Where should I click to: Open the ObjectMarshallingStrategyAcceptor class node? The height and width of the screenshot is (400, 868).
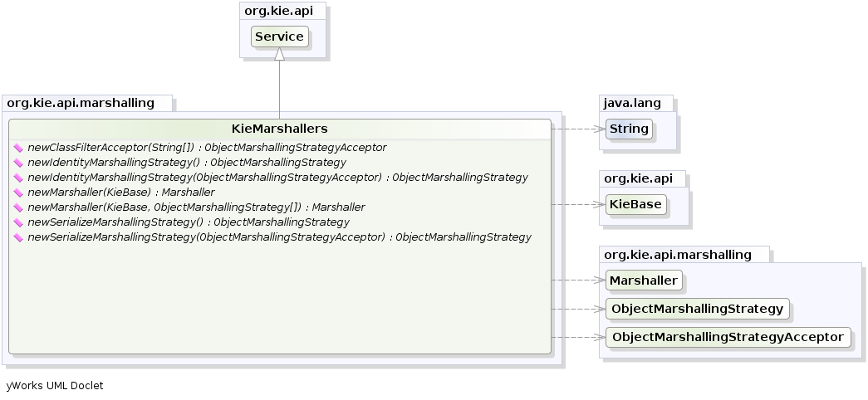pos(728,337)
